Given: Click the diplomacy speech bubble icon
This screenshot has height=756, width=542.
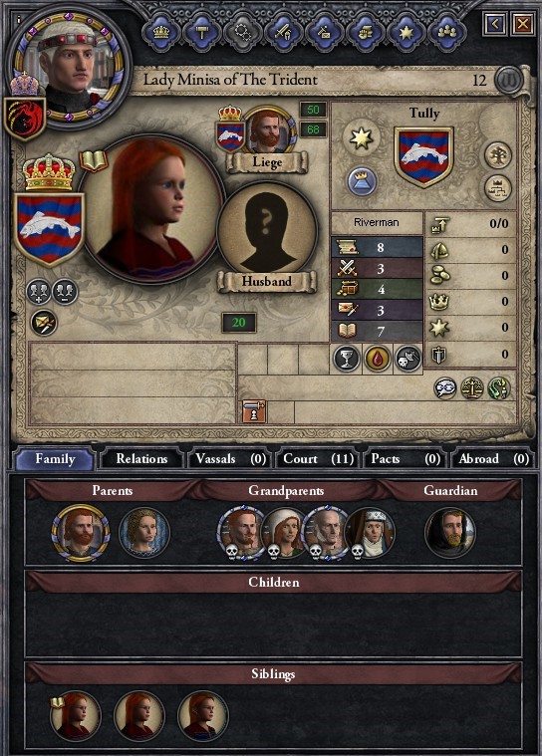Looking at the screenshot, I should 444,388.
